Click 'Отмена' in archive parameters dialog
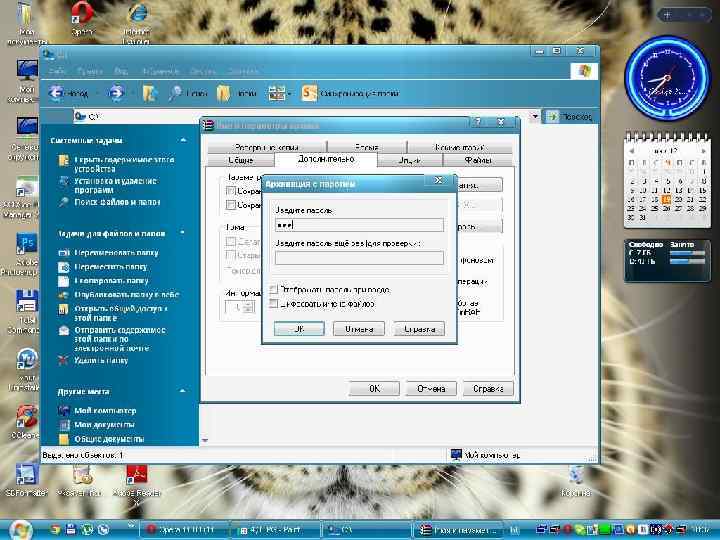 coord(431,388)
